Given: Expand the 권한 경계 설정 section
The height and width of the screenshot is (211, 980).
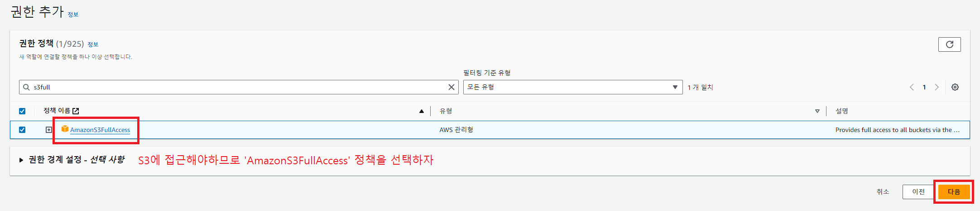Looking at the screenshot, I should coord(21,160).
